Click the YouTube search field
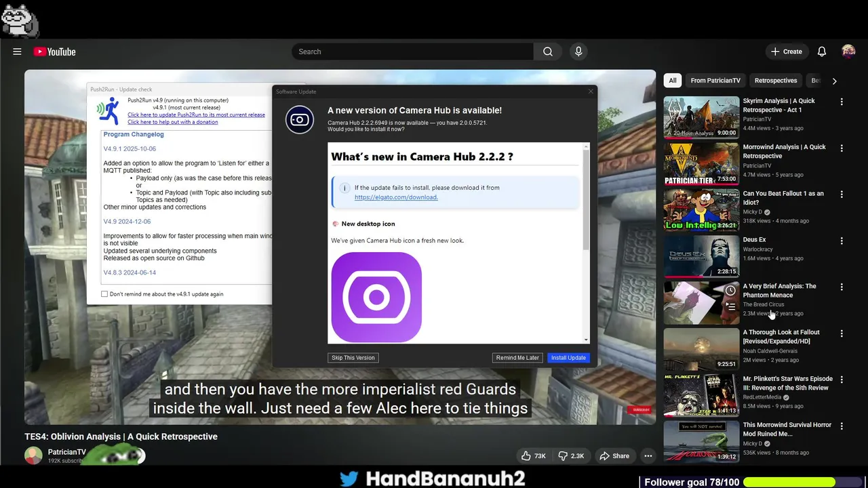Image resolution: width=868 pixels, height=488 pixels. click(x=412, y=52)
